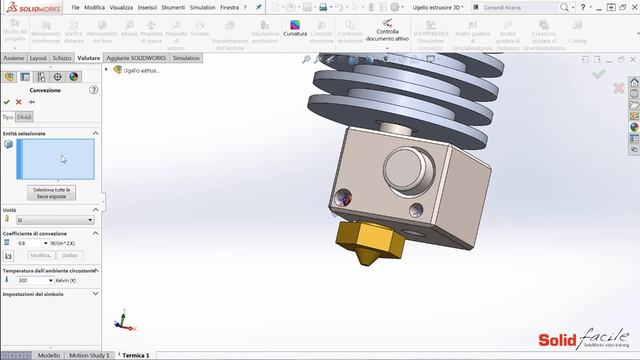Click the print icon in top toolbar
Image resolution: width=640 pixels, height=360 pixels.
[x=323, y=7]
